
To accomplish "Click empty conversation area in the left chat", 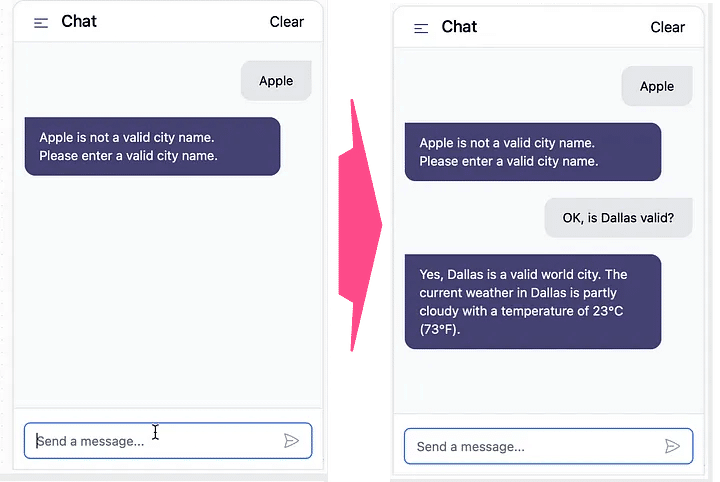I will tap(168, 290).
